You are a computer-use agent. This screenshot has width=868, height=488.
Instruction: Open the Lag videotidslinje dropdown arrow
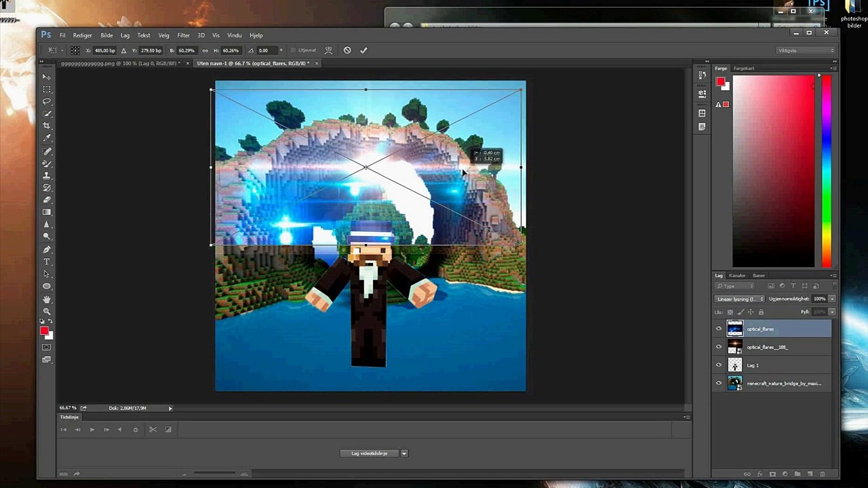click(404, 453)
